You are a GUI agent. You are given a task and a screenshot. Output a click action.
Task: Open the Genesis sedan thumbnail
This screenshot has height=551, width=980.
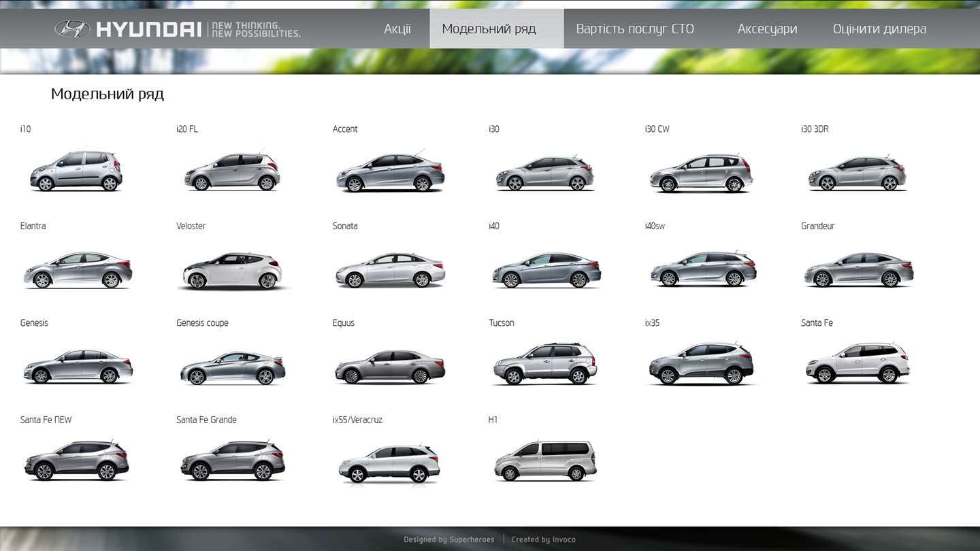click(x=78, y=366)
